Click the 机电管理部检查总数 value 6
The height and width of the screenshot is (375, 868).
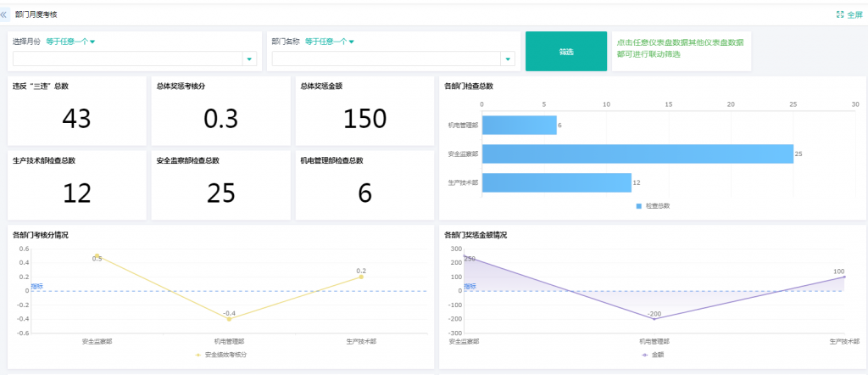point(364,193)
